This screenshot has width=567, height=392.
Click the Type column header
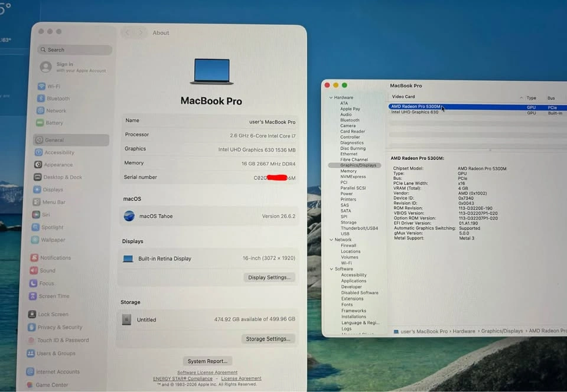click(531, 98)
